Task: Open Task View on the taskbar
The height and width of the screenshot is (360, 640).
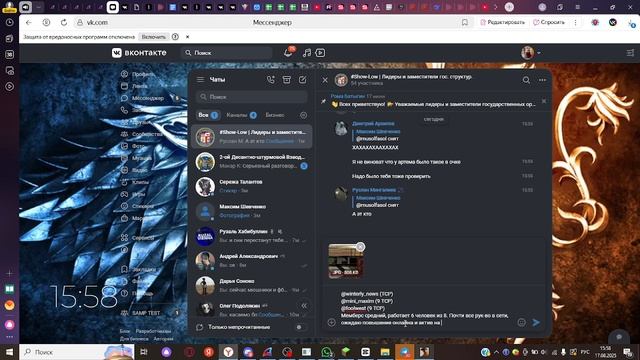Action: [x=144, y=352]
